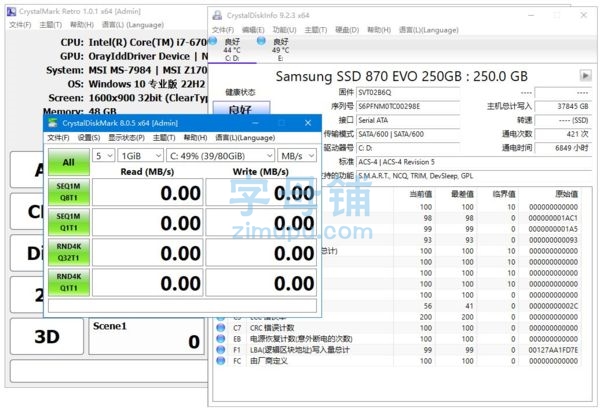Close the CrystalDiskMark window
The image size is (600, 411).
point(308,123)
